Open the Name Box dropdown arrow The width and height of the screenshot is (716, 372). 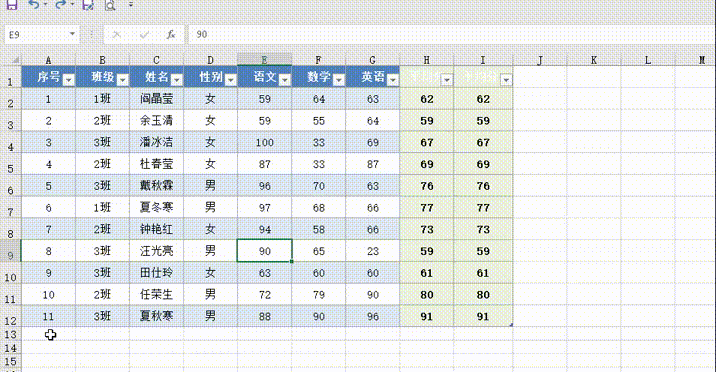[72, 34]
